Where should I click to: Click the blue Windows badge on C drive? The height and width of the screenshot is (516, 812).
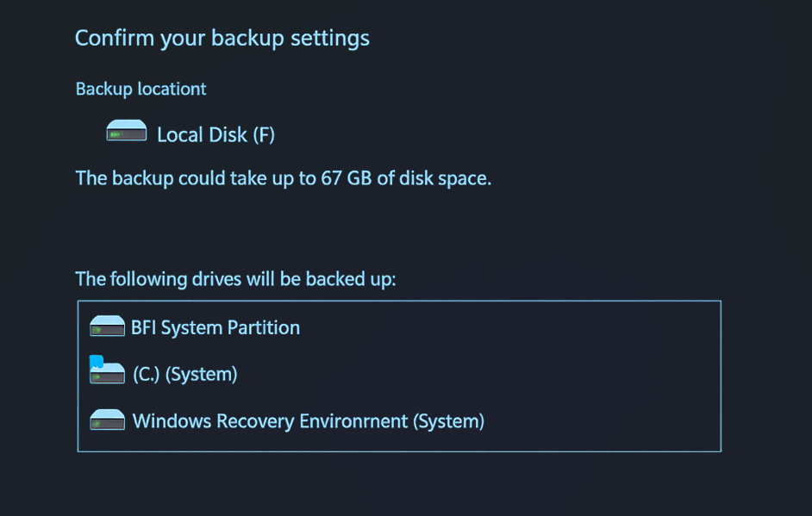pos(96,360)
